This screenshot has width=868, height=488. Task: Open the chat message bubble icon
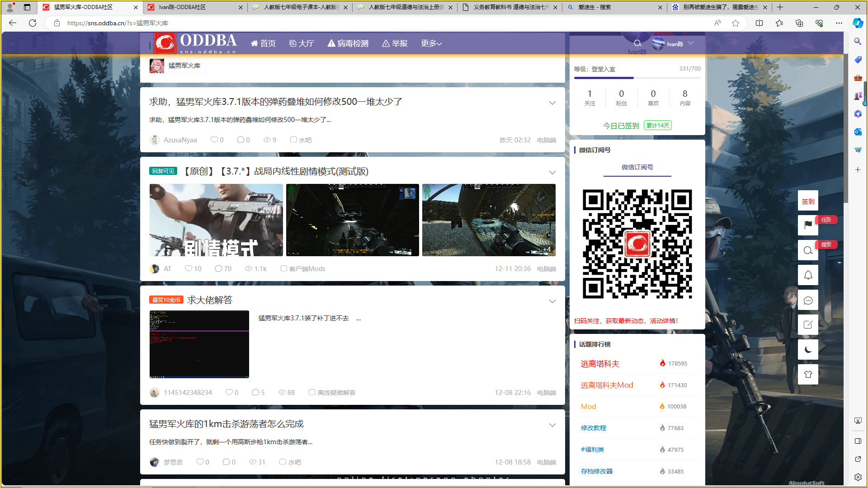click(x=808, y=300)
